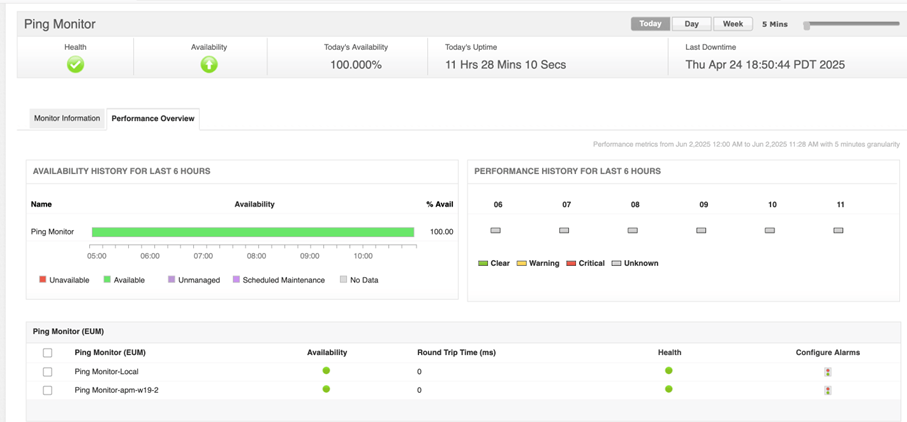The image size is (907, 422).
Task: Click performance status marker under hour 06
Action: [x=495, y=230]
